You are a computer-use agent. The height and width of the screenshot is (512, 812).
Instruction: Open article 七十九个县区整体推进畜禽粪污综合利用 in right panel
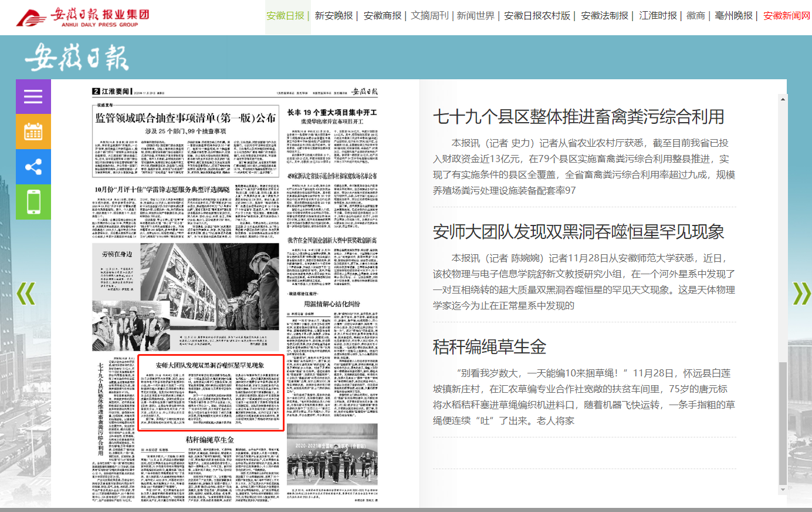[x=578, y=117]
